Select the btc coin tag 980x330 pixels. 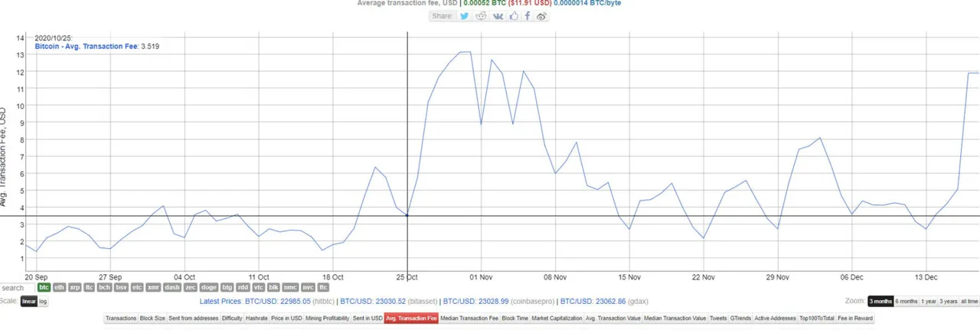[x=44, y=288]
